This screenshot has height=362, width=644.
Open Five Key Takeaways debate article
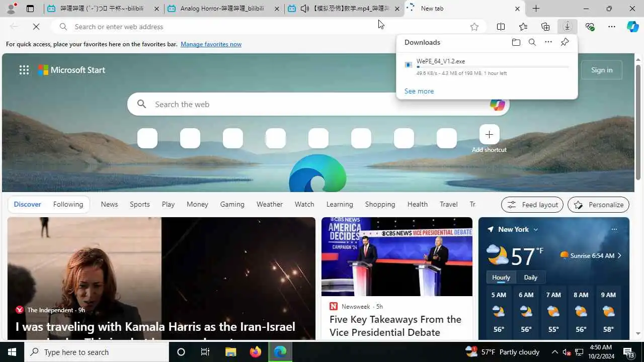click(x=395, y=326)
